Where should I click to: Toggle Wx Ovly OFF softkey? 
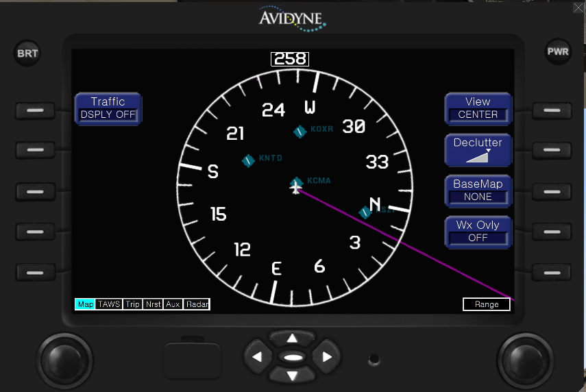478,232
